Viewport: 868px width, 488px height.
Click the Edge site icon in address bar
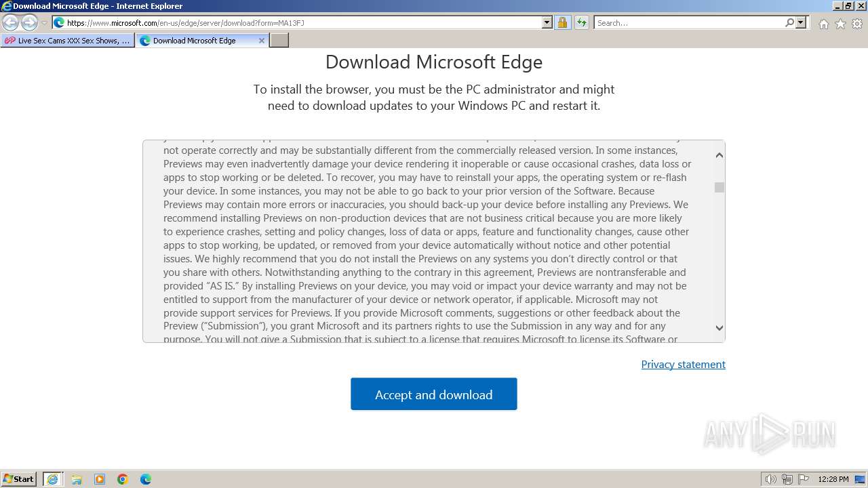pyautogui.click(x=59, y=22)
